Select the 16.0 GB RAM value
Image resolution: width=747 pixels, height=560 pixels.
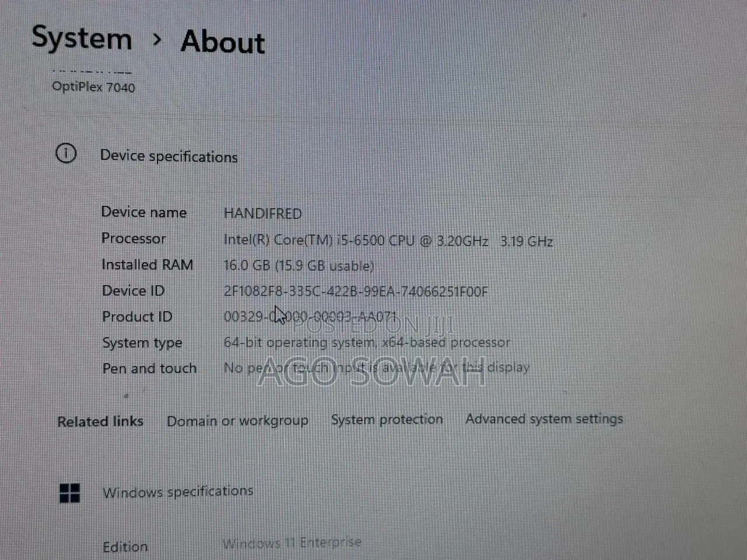(299, 266)
